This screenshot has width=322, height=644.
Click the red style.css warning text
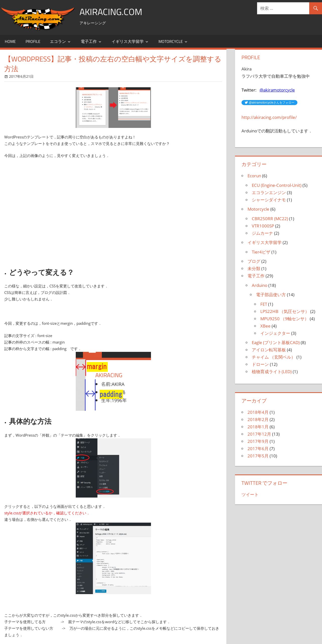click(47, 513)
